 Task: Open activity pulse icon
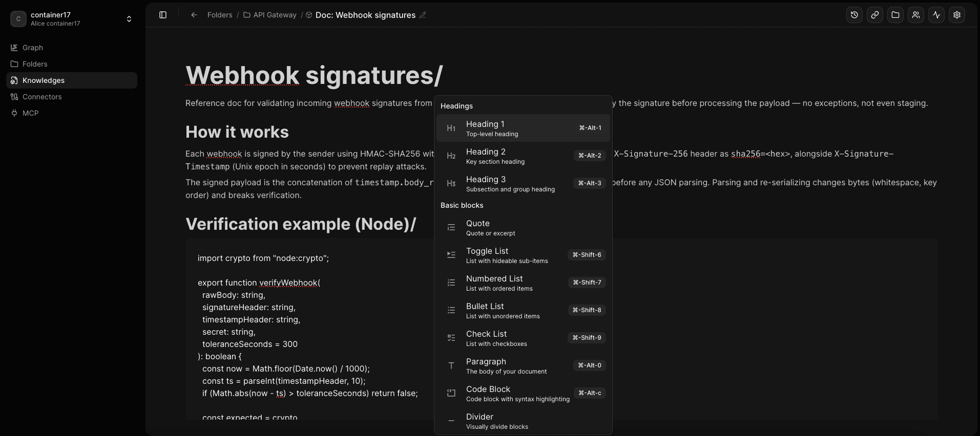click(936, 15)
